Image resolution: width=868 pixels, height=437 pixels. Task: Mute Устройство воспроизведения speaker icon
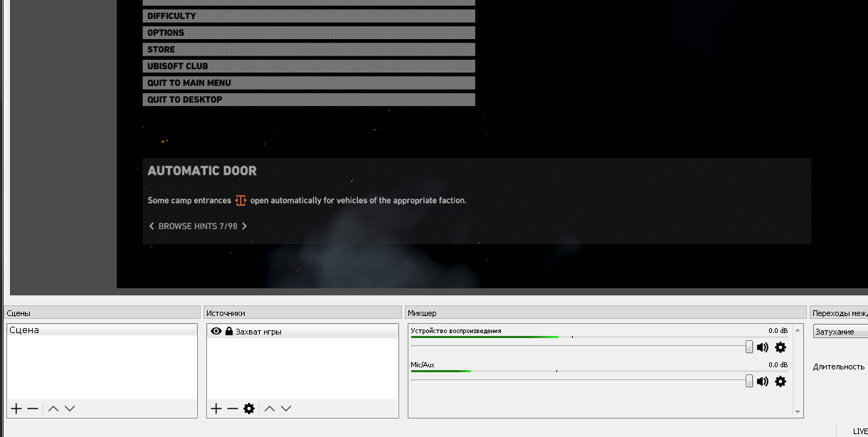763,347
